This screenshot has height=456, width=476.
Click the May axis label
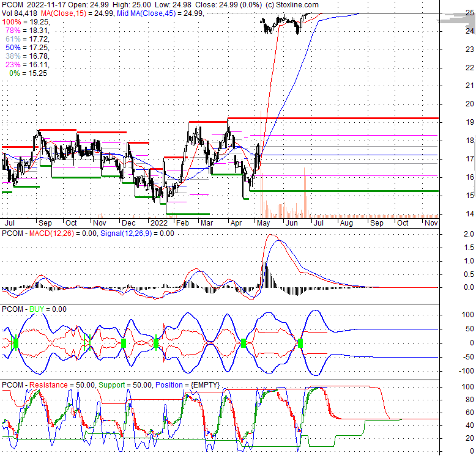(263, 223)
